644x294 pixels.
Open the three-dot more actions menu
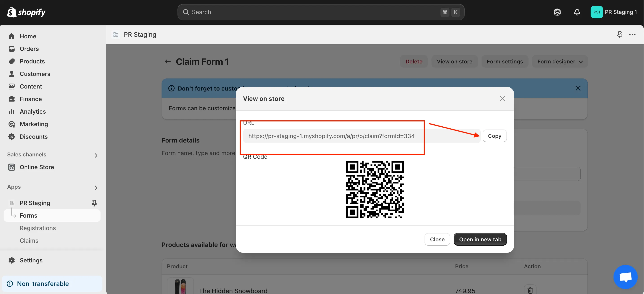point(632,35)
